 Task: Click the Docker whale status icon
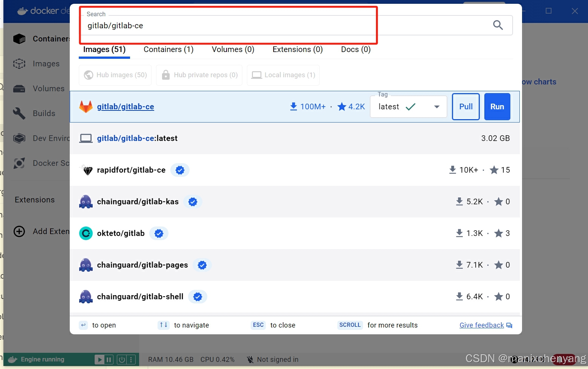pos(12,360)
